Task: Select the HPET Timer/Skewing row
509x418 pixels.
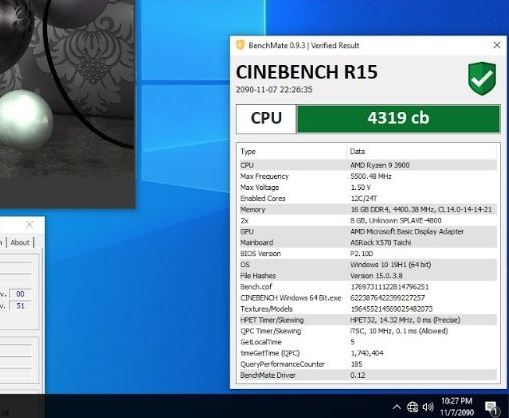Action: click(368, 320)
